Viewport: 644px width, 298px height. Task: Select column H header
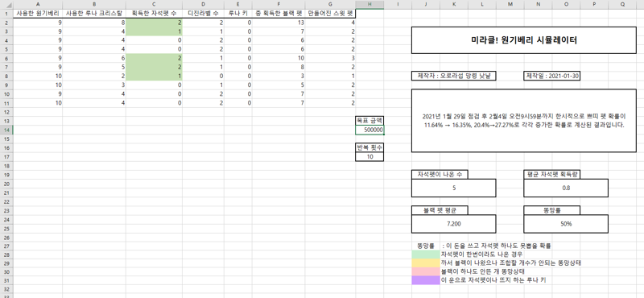click(x=370, y=4)
